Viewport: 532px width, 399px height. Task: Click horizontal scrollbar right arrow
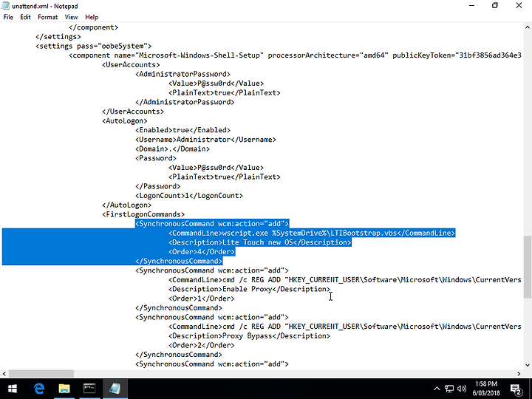coord(519,374)
